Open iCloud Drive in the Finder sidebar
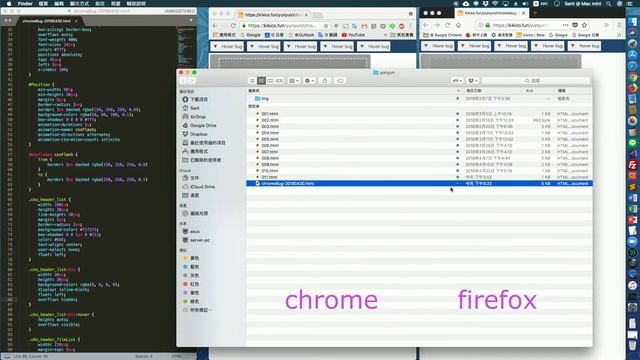 (198, 187)
